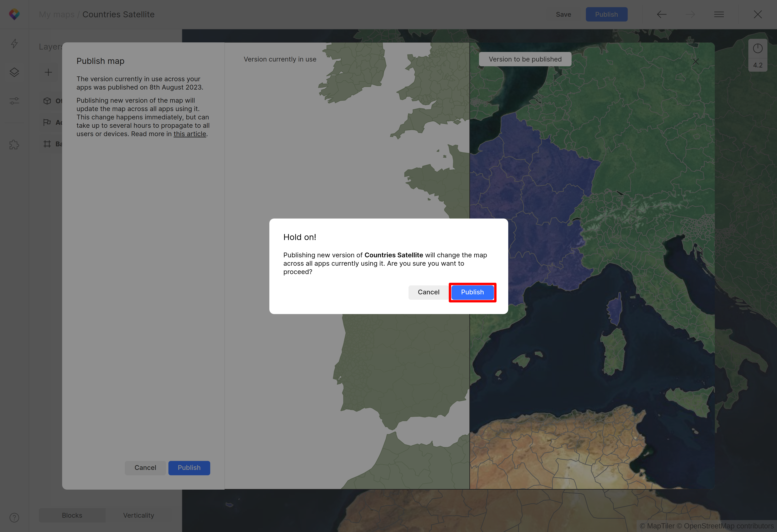Switch to Blocks tab
Image resolution: width=777 pixels, height=532 pixels.
(x=72, y=515)
